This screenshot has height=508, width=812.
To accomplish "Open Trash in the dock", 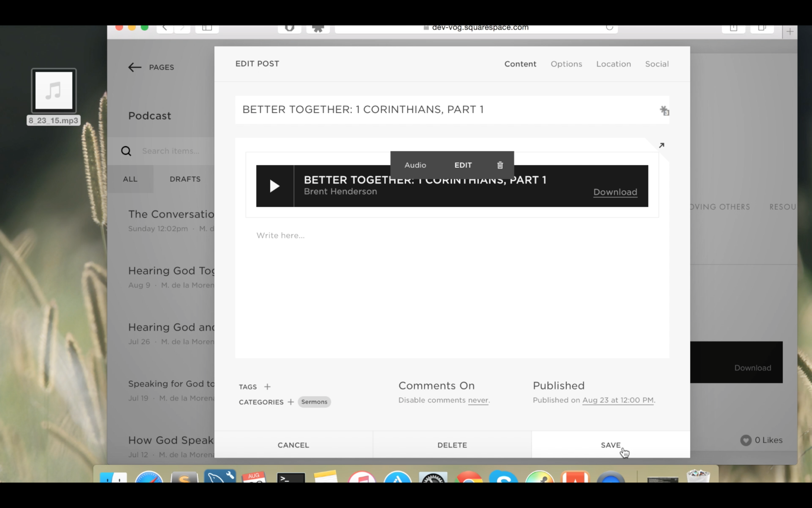I will point(698,476).
